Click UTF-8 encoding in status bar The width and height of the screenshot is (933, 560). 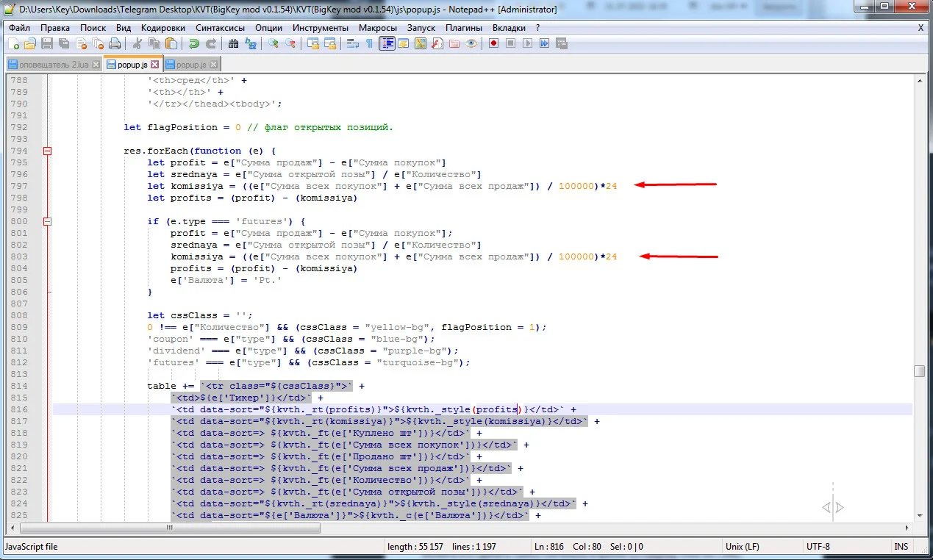coord(818,547)
